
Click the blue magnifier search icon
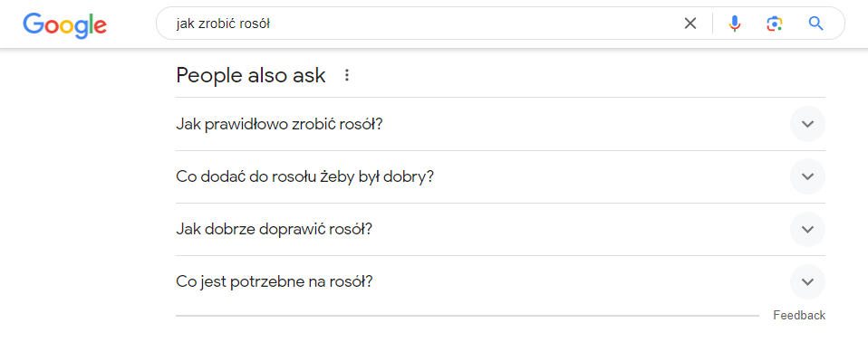click(816, 24)
